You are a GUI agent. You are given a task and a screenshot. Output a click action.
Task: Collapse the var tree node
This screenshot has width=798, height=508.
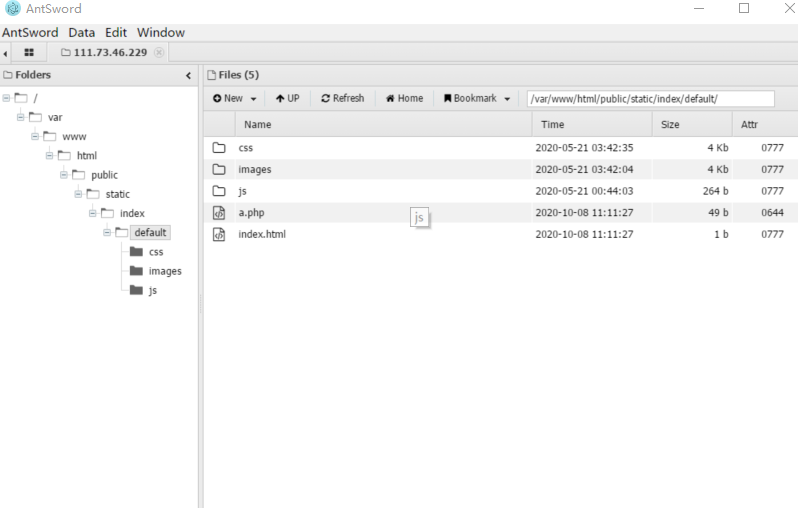point(20,117)
